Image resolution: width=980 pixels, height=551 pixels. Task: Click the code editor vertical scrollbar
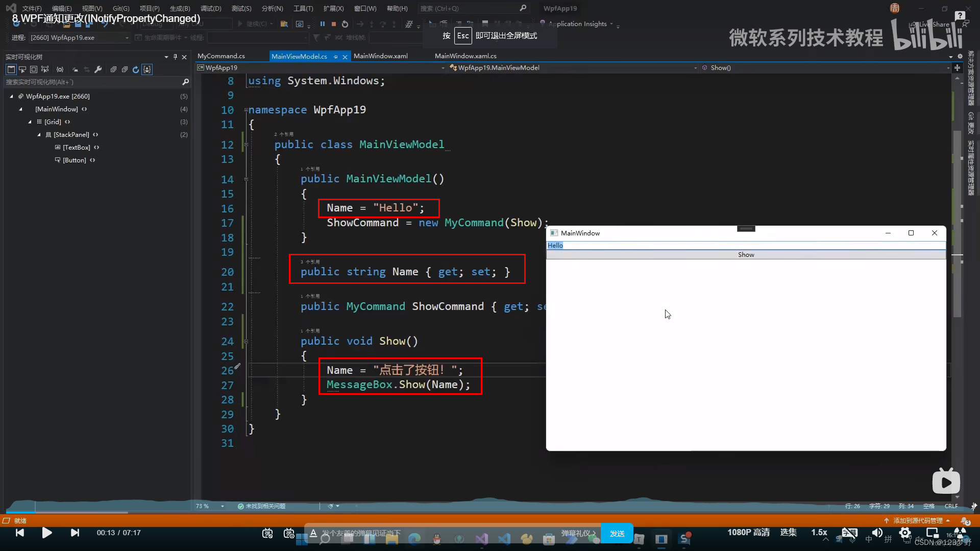tap(957, 225)
